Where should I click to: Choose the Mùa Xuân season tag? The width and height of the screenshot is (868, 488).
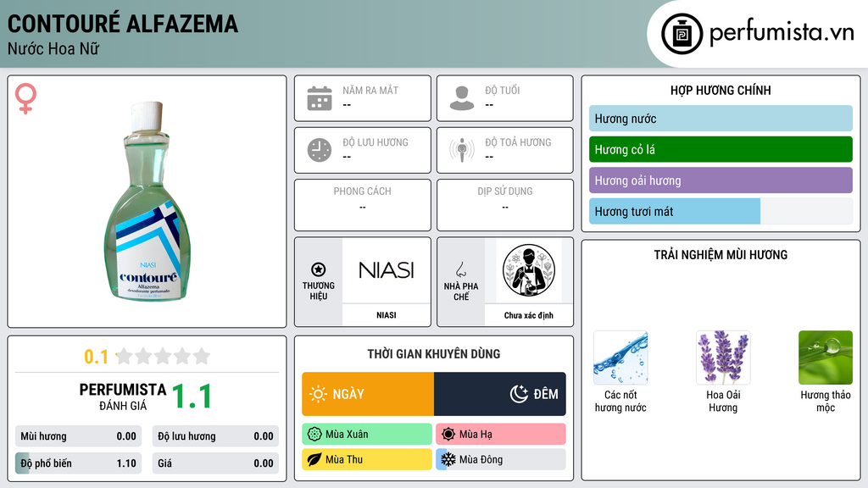367,435
